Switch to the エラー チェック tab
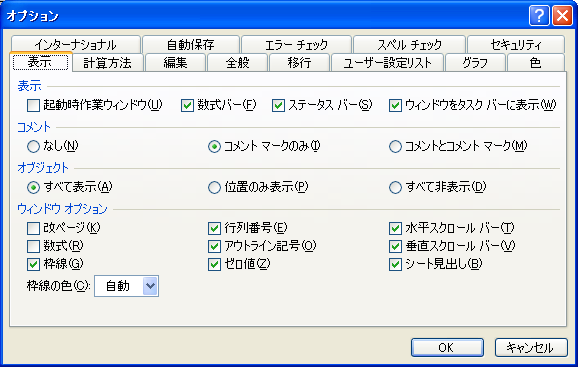Viewport: 578px width, 367px height. [x=296, y=45]
